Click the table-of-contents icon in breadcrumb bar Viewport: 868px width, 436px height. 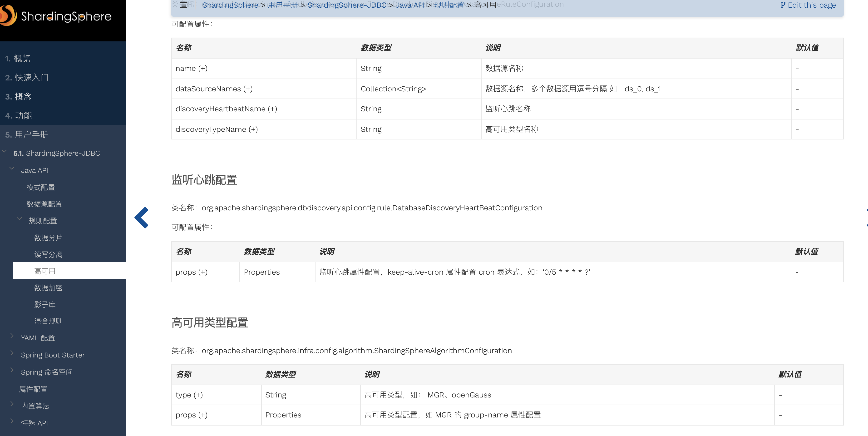(183, 5)
